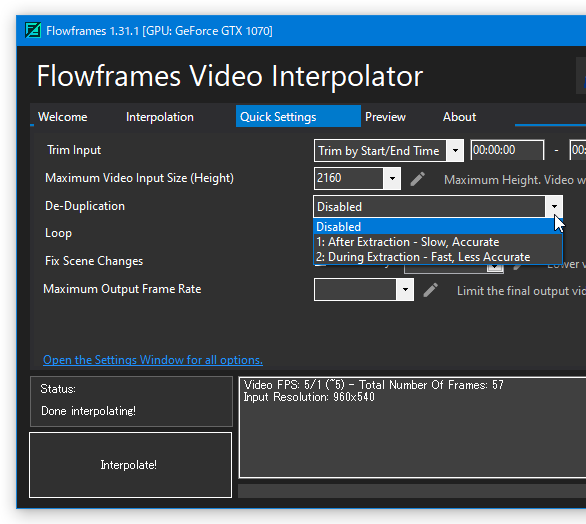Click the Video FPS log line
586x524 pixels.
point(373,385)
